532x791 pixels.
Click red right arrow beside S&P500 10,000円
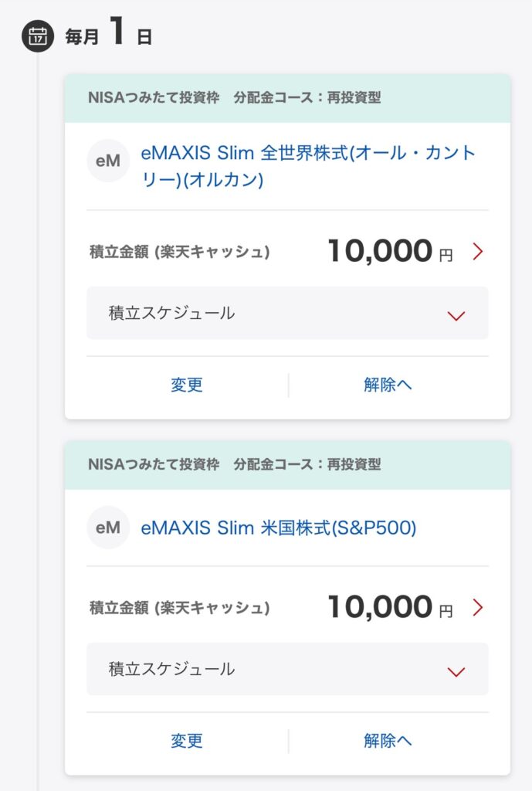[477, 608]
